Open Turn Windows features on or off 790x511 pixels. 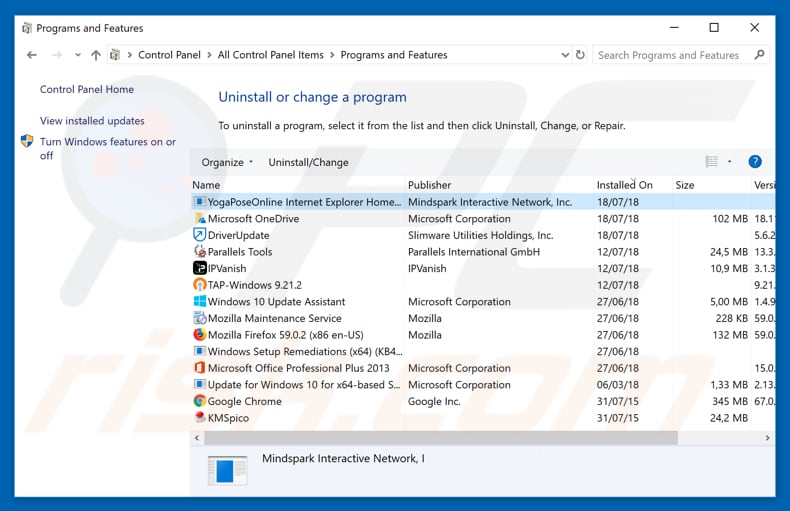click(108, 149)
